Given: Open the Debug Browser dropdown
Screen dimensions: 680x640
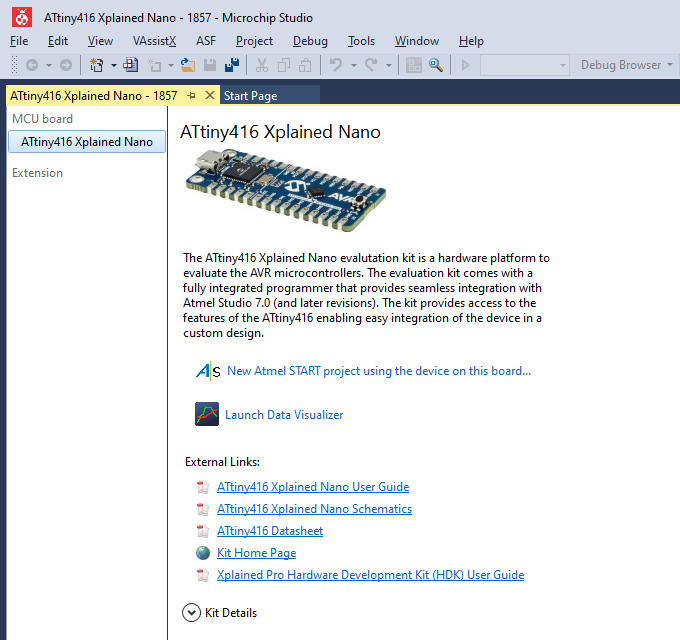Looking at the screenshot, I should (x=627, y=65).
